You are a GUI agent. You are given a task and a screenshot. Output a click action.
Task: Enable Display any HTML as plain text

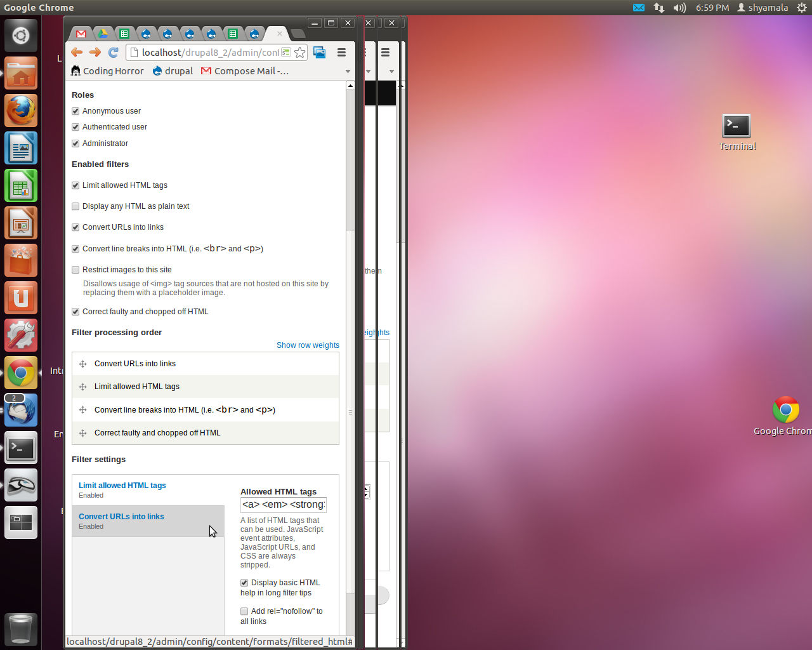[x=75, y=206]
